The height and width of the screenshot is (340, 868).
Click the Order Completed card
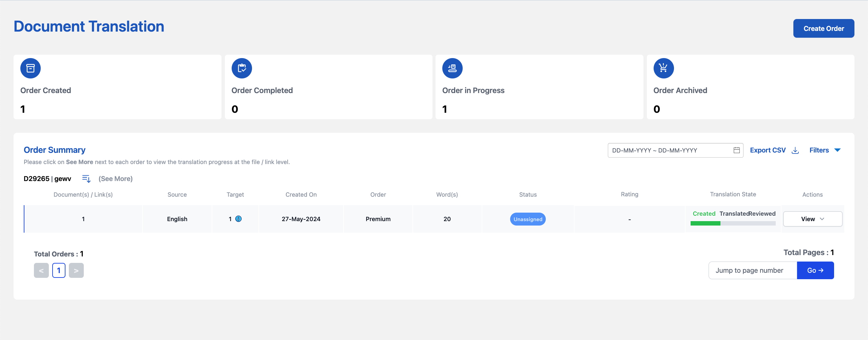(x=329, y=87)
